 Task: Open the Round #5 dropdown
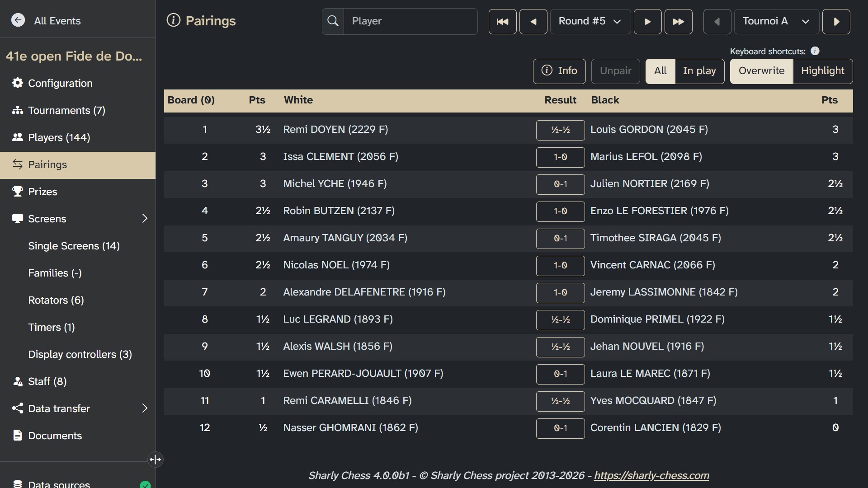point(590,21)
